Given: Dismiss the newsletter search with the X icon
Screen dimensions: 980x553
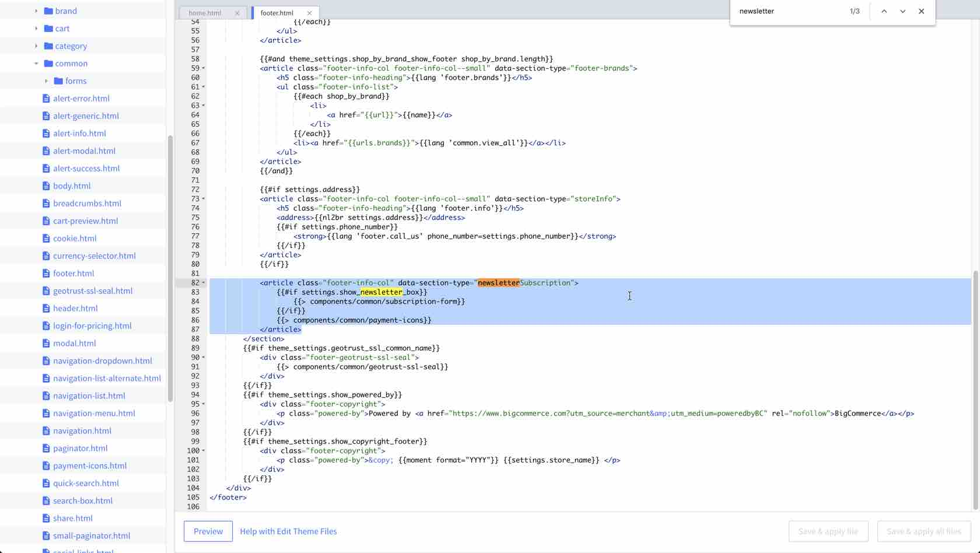Looking at the screenshot, I should pos(922,11).
